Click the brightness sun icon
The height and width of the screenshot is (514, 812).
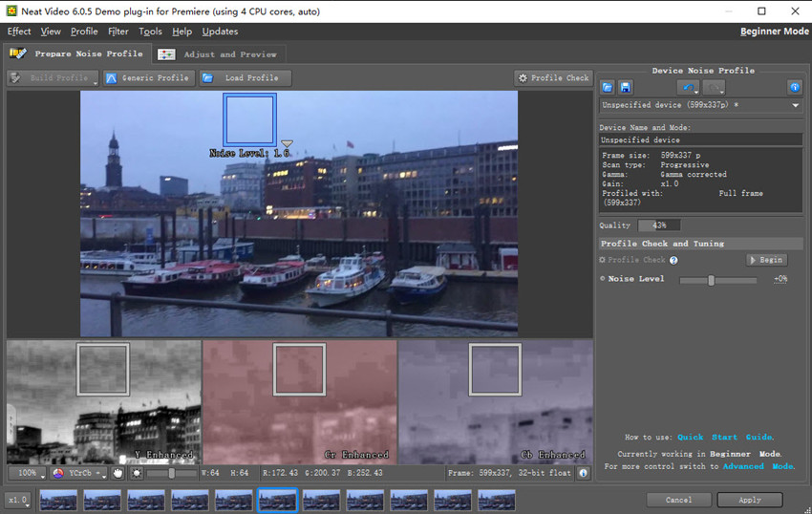pos(137,473)
